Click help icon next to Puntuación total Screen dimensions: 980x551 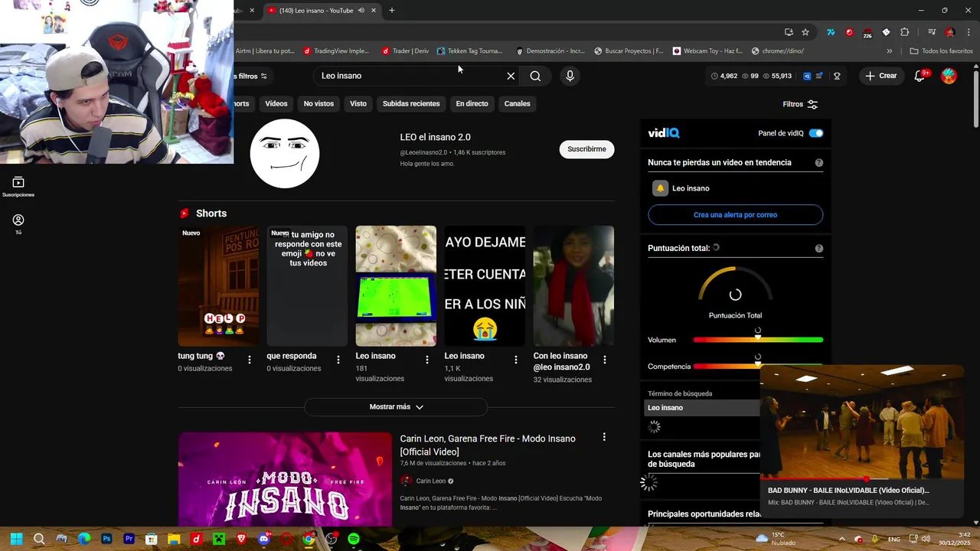tap(819, 249)
